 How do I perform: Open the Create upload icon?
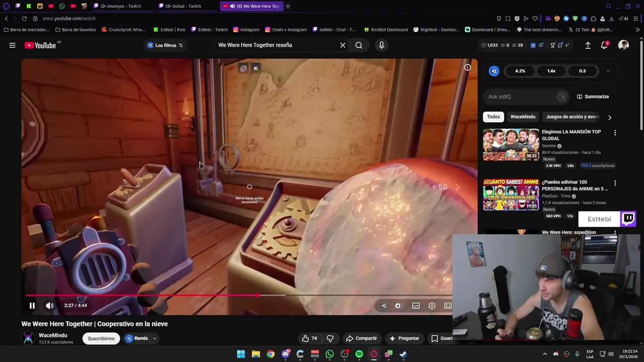pos(588,45)
